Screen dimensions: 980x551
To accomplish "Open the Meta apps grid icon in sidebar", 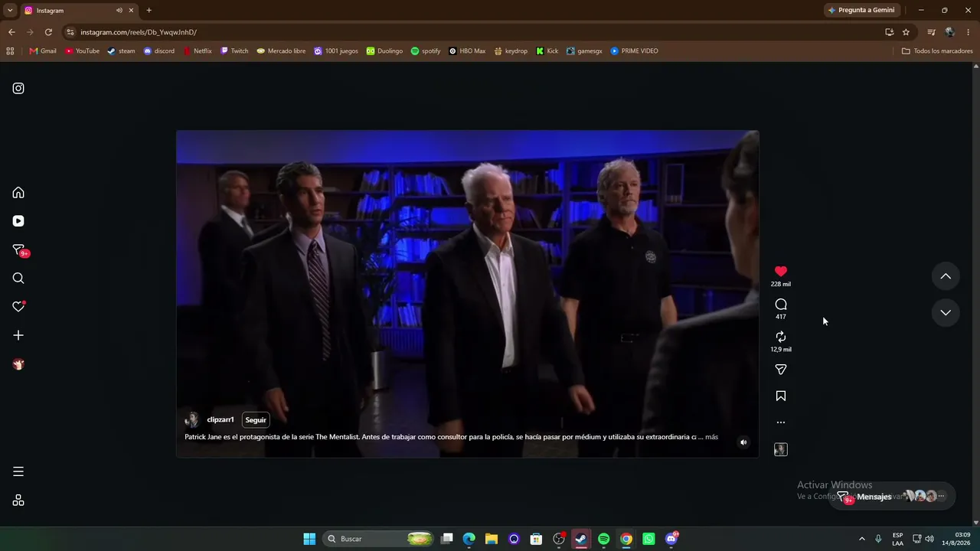I will pyautogui.click(x=18, y=500).
